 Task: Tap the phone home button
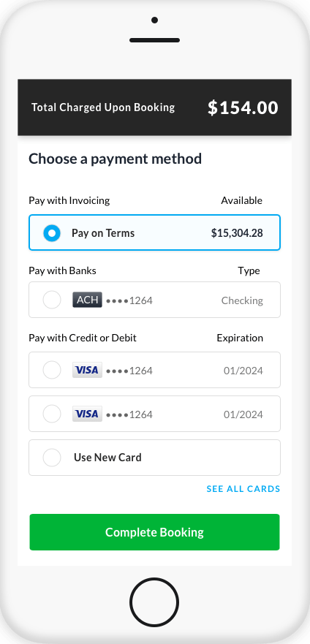154,602
